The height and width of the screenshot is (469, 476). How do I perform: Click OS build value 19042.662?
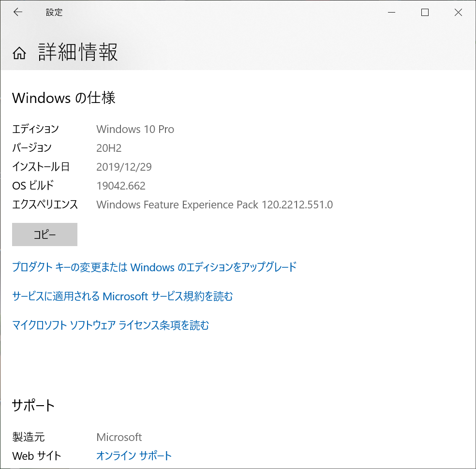click(x=121, y=186)
